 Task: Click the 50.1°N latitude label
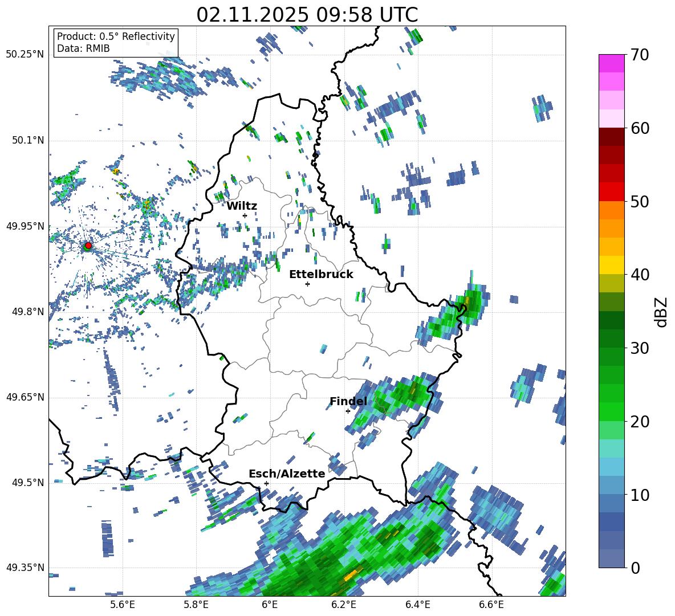point(27,140)
